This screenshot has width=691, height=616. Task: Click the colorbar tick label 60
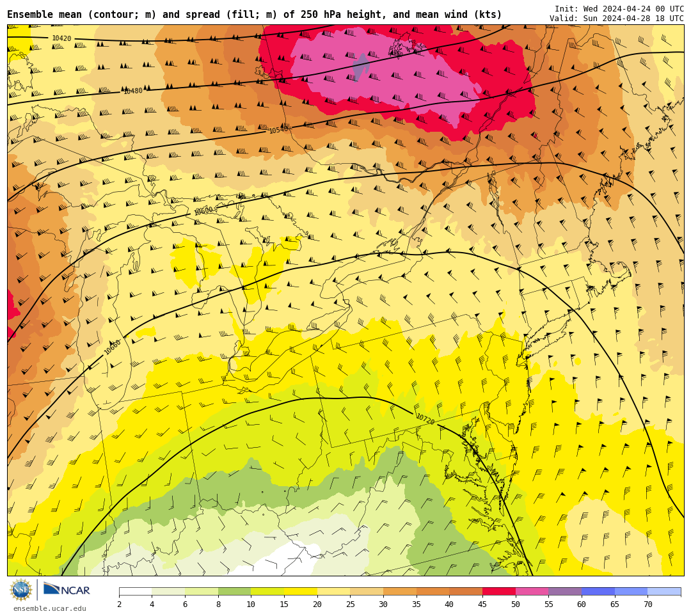(582, 604)
